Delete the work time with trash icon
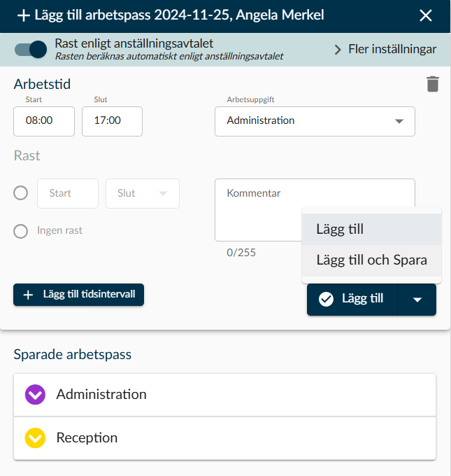451x476 pixels. click(433, 84)
